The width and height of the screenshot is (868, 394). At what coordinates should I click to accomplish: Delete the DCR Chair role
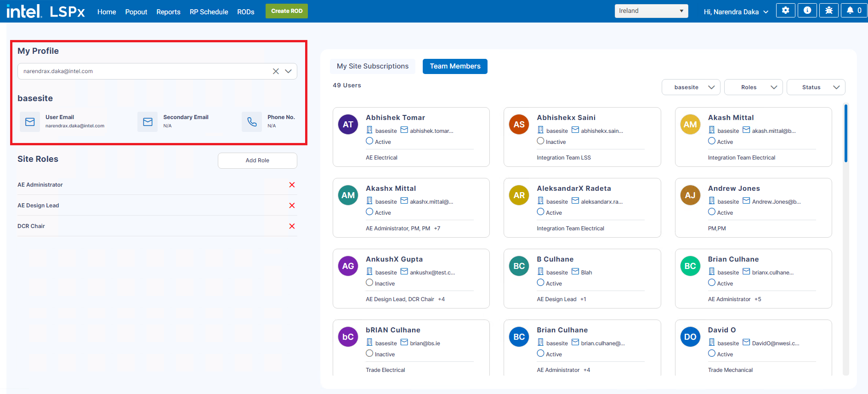pos(292,226)
